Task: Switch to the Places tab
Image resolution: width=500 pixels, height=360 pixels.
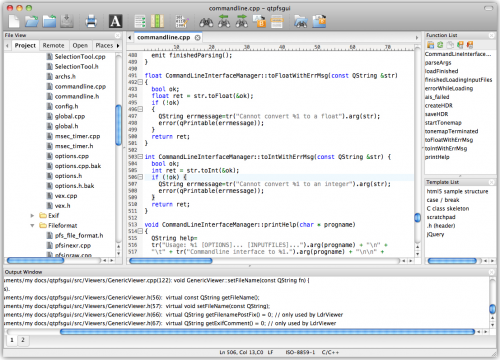Action: coord(104,45)
